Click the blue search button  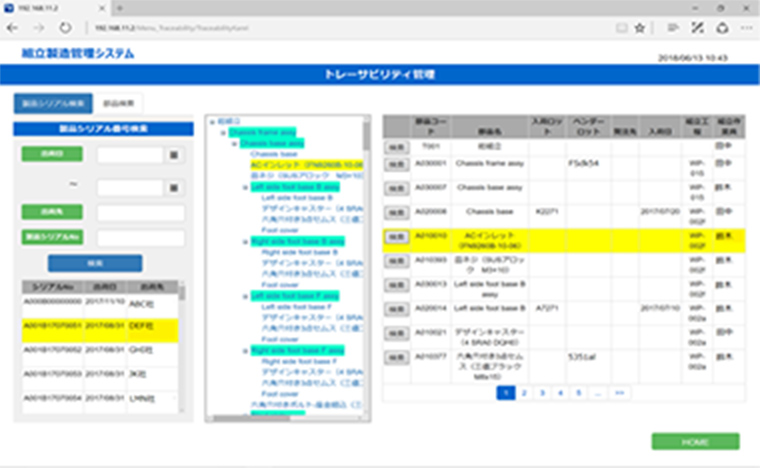tap(95, 263)
